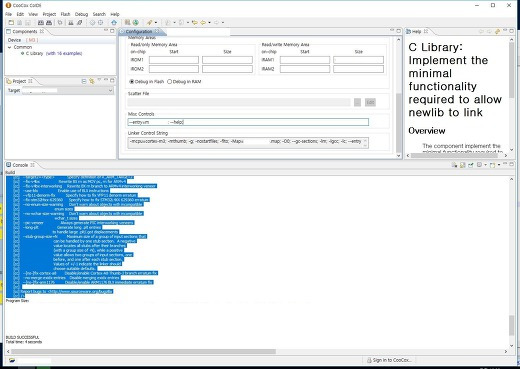
Task: Open the File menu
Action: tap(8, 14)
